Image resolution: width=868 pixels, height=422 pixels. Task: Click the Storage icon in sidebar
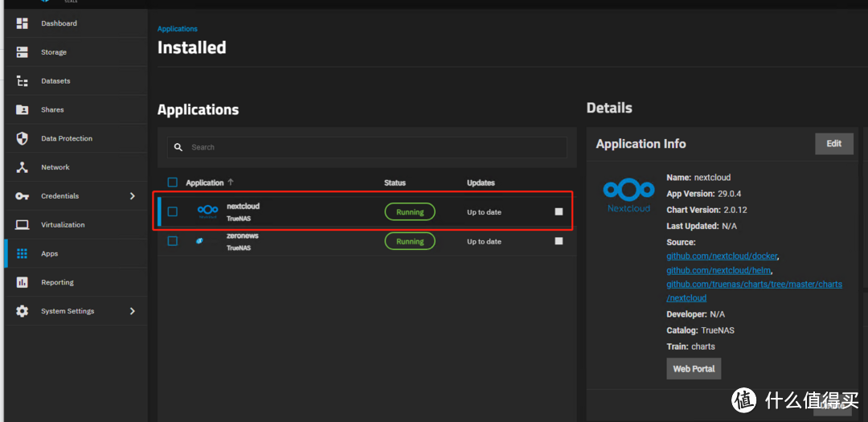click(23, 52)
